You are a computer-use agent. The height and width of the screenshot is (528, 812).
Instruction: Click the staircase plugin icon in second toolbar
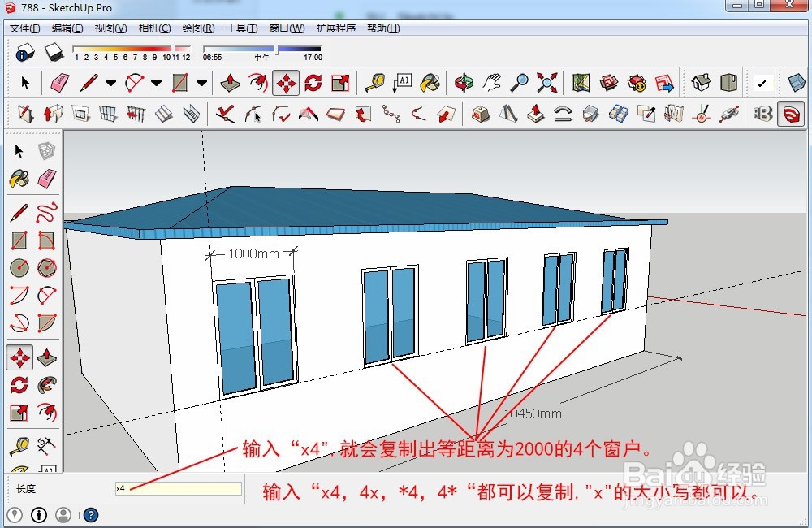(x=191, y=114)
